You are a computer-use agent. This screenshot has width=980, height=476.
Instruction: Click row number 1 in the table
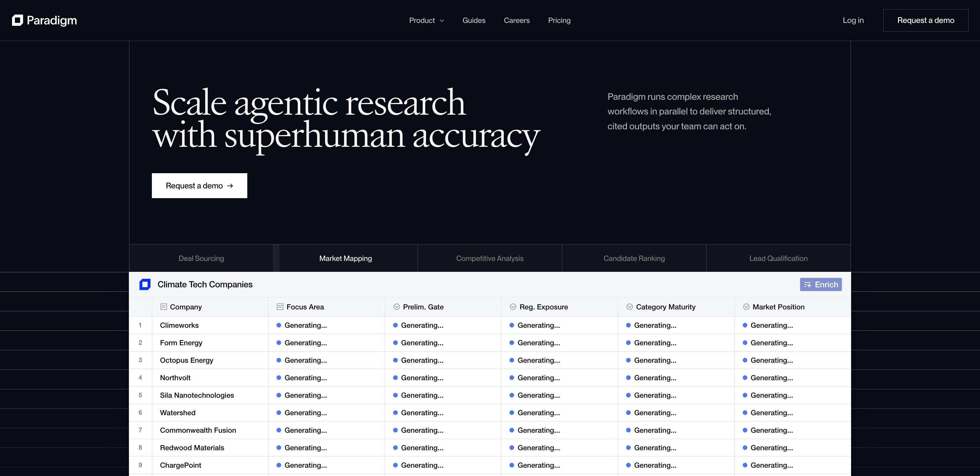(x=140, y=325)
